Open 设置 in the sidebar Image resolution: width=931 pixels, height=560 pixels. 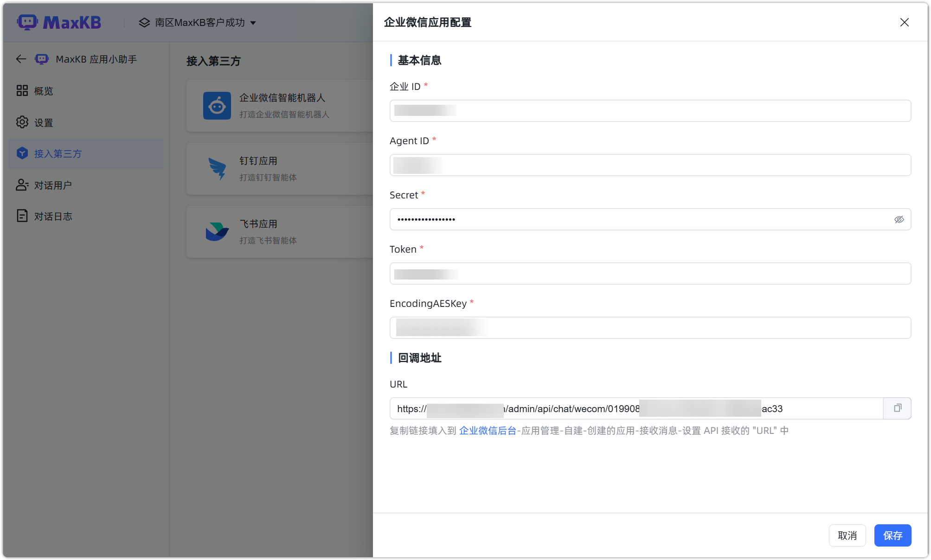pos(43,122)
